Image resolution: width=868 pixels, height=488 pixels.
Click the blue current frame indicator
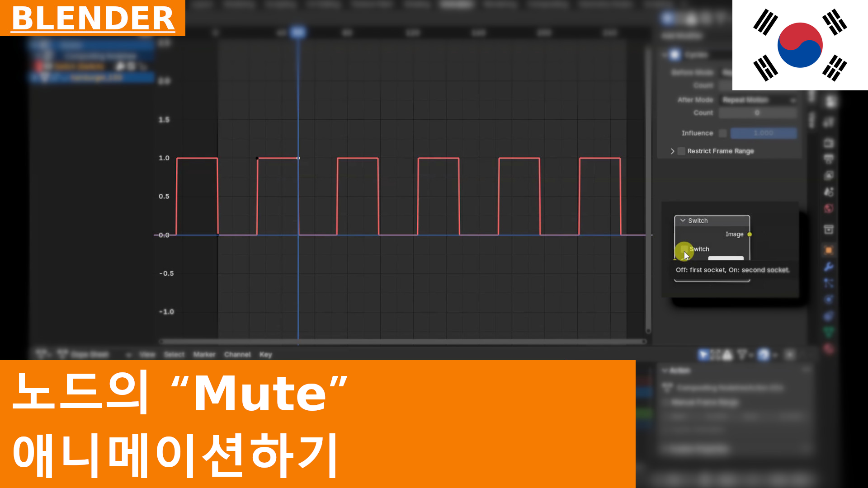(298, 33)
